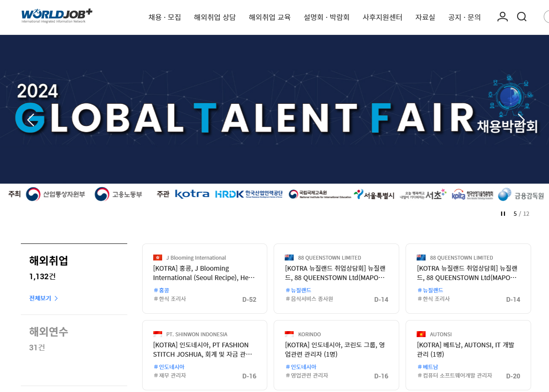Click the 국립국제교육원 logo
The height and width of the screenshot is (392, 549).
pos(320,195)
